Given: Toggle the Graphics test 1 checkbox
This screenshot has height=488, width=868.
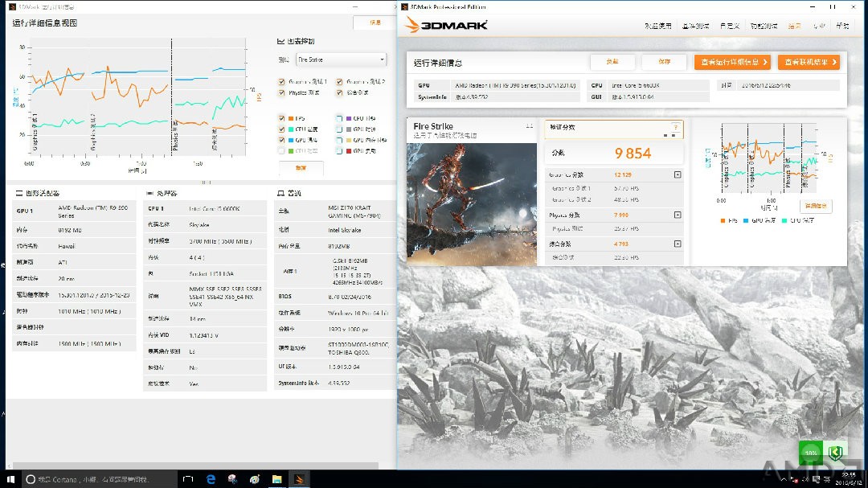Looking at the screenshot, I should 282,82.
